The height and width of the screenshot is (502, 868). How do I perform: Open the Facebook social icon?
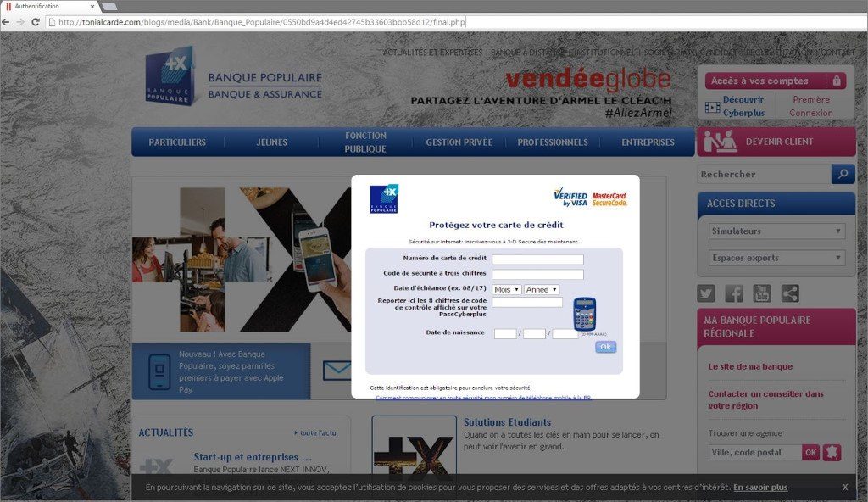click(x=734, y=293)
